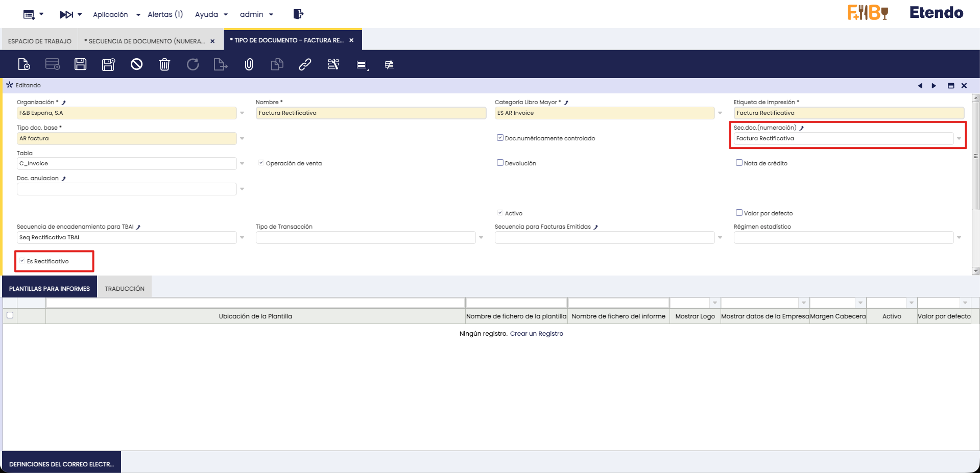Open attachments with the paperclip icon

(249, 64)
